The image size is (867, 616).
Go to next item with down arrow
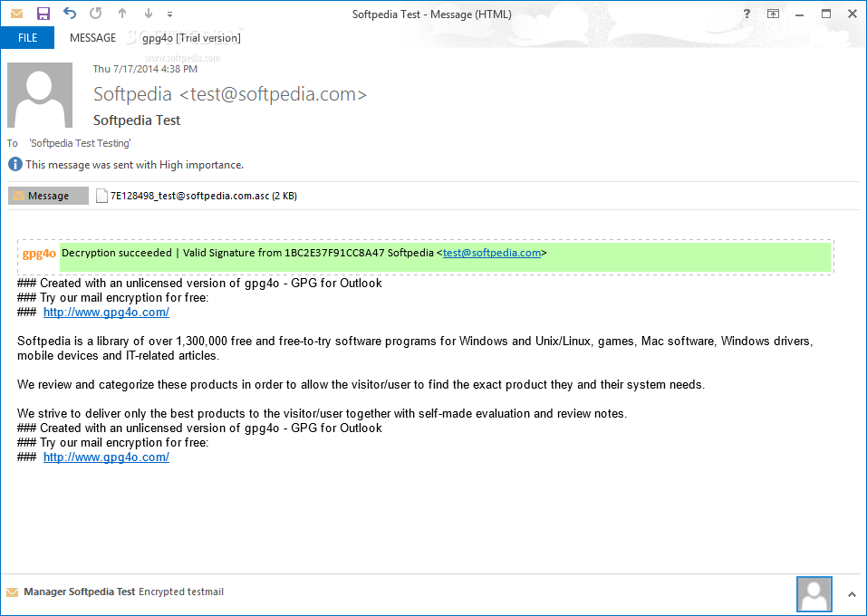coord(149,14)
